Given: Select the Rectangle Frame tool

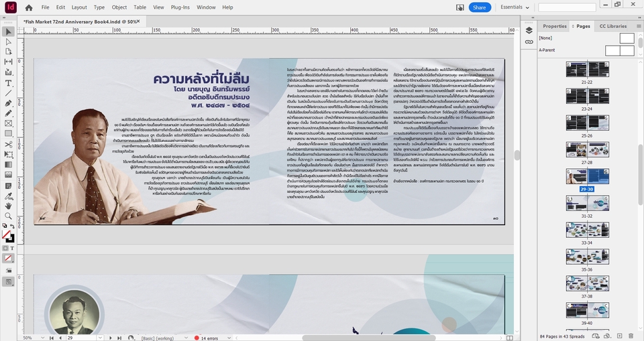Looking at the screenshot, I should coord(9,123).
